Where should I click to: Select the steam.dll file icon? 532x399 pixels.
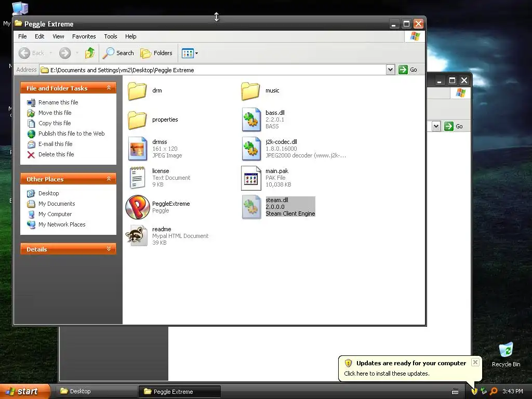click(x=251, y=207)
